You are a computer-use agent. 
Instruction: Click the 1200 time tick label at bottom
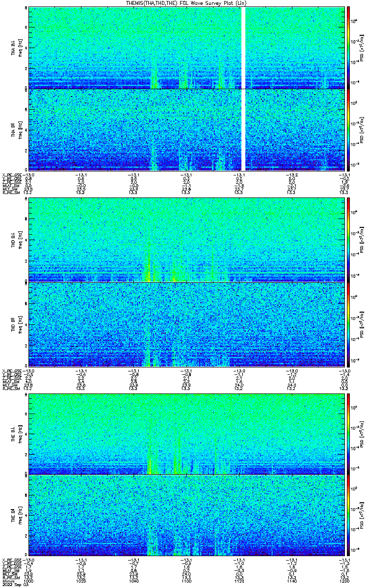tap(343, 581)
